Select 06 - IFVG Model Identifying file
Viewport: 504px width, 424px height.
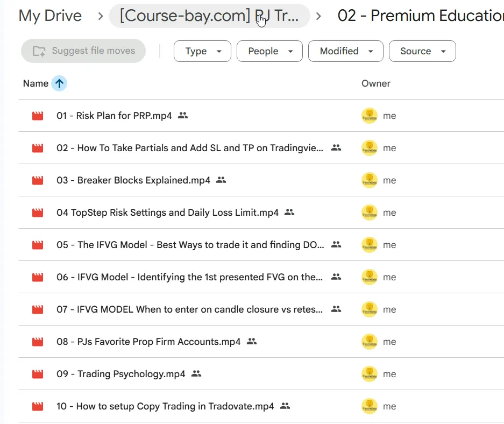[x=190, y=277]
